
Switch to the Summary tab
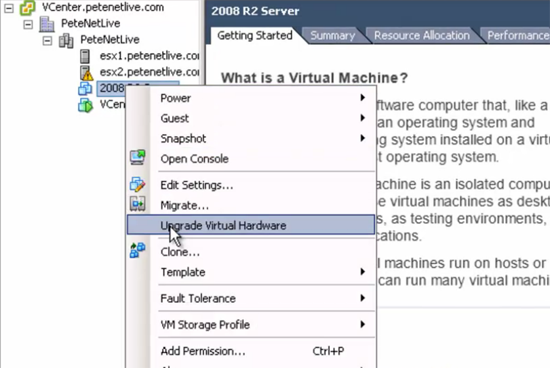click(333, 35)
